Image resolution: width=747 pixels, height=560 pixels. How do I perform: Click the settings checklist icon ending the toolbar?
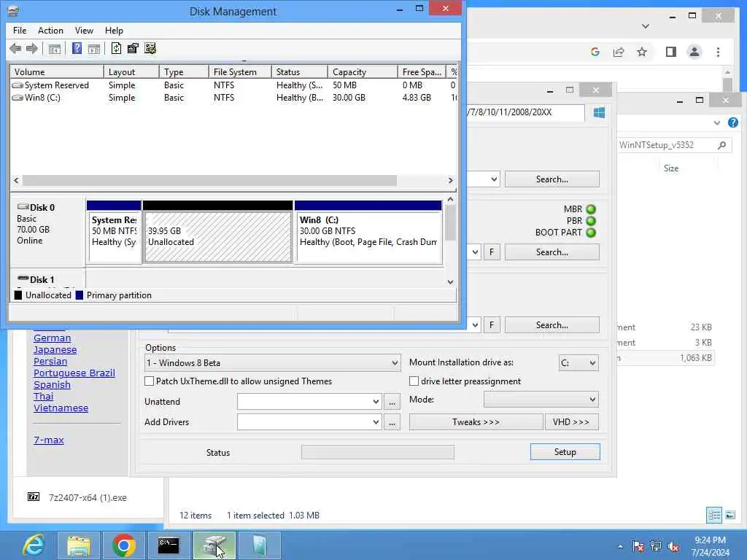[x=150, y=48]
